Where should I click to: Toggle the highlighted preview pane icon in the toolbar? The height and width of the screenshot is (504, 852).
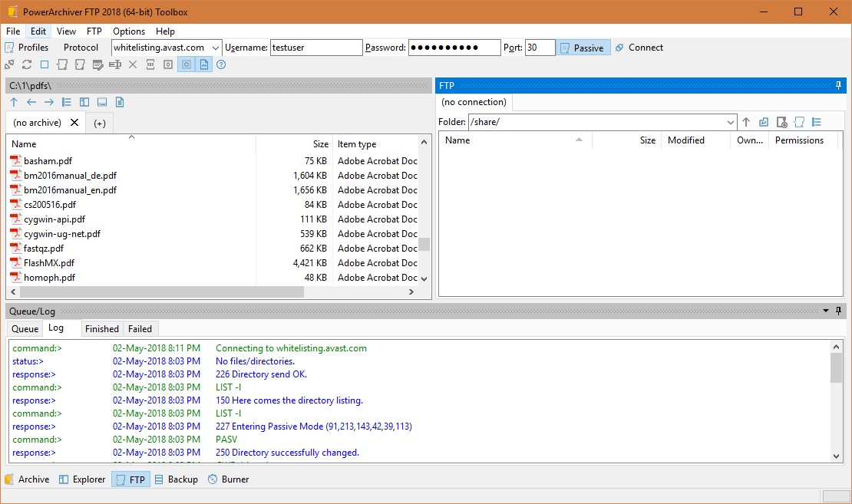coord(185,64)
